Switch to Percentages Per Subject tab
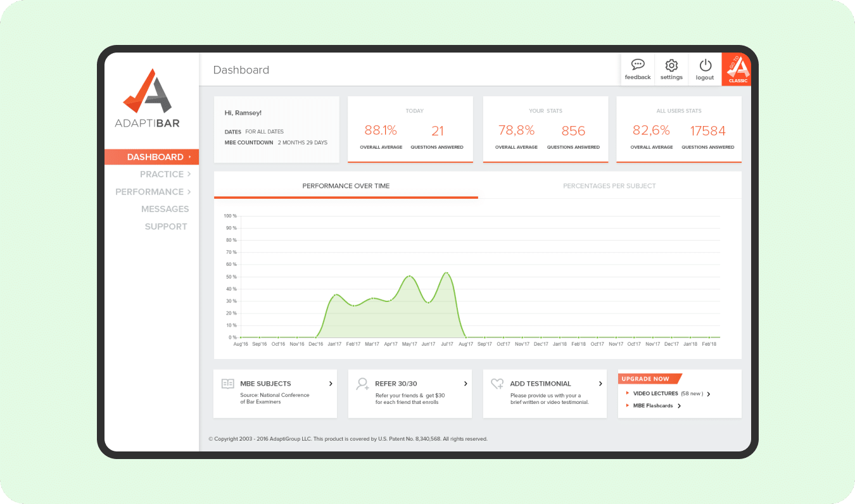Screen dimensions: 855x504 click(609, 186)
